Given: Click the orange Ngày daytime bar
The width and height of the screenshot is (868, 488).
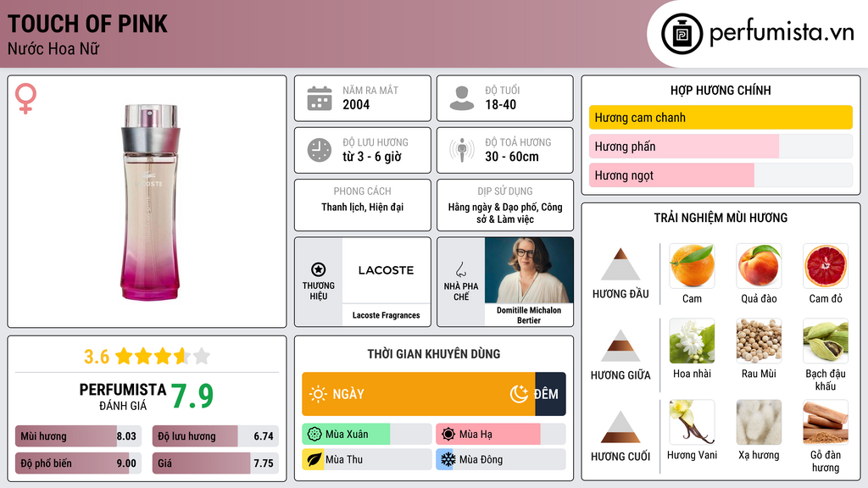Looking at the screenshot, I should pos(419,394).
